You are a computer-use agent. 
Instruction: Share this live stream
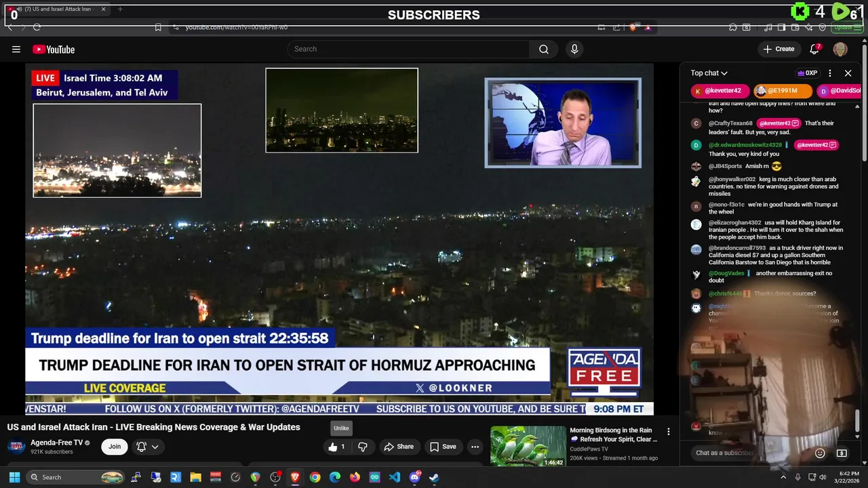[399, 447]
